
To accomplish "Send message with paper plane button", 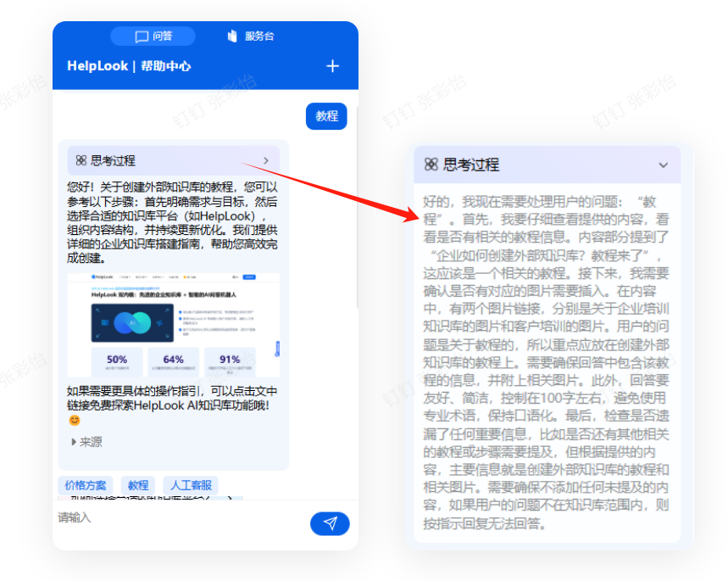I will coord(330,524).
